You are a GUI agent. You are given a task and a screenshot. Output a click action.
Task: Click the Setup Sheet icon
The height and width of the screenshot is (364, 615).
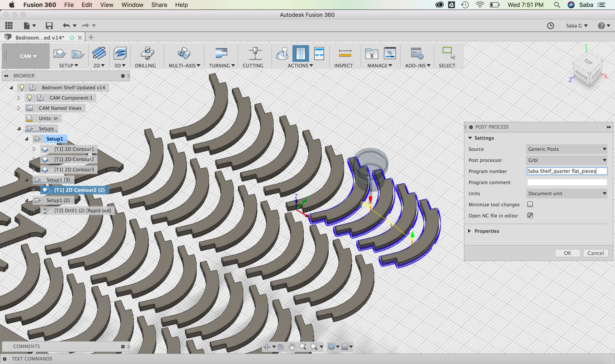coord(319,53)
